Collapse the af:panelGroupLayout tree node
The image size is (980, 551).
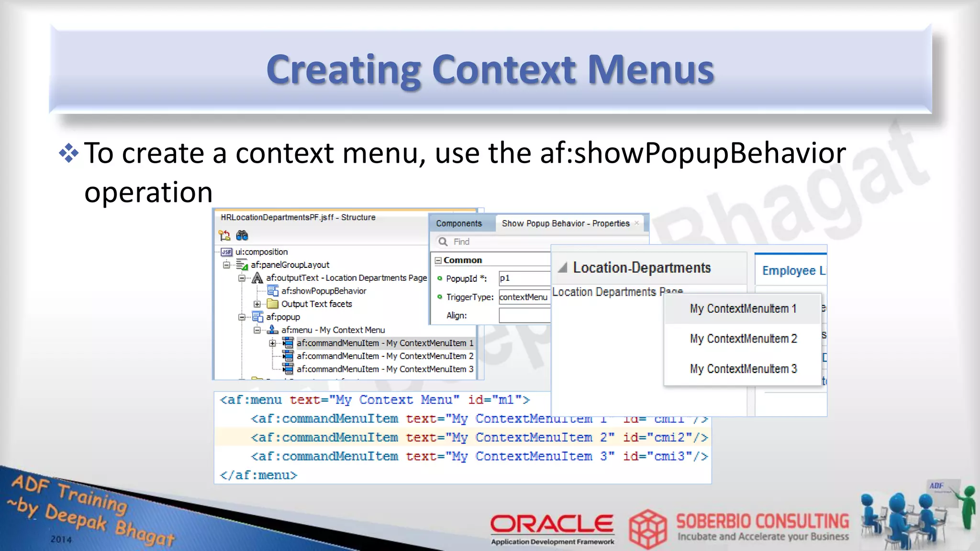[x=226, y=265]
